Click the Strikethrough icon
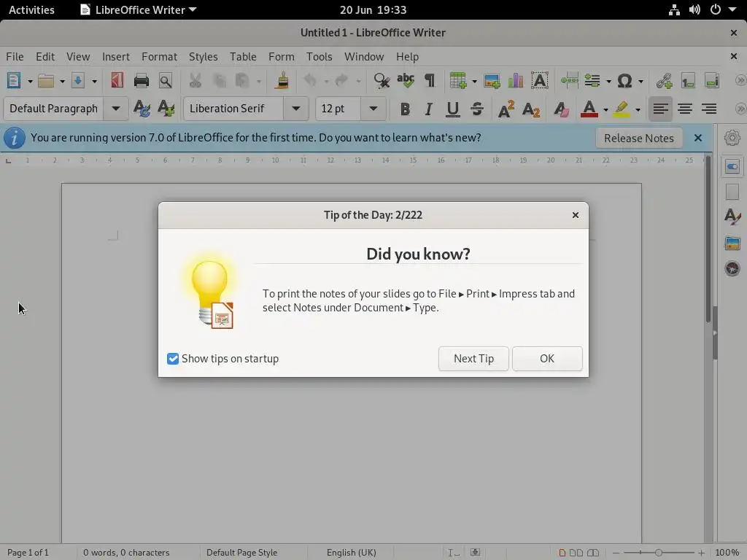This screenshot has width=747, height=560. pyautogui.click(x=477, y=109)
